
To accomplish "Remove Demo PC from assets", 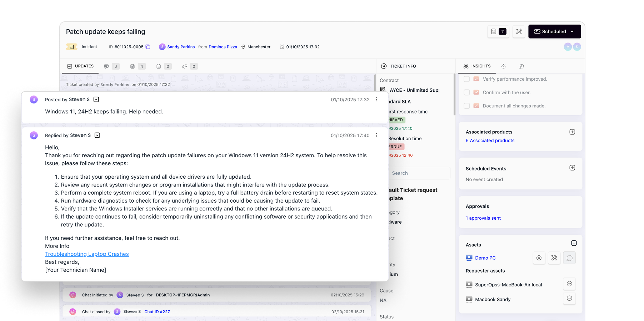I will click(x=539, y=258).
